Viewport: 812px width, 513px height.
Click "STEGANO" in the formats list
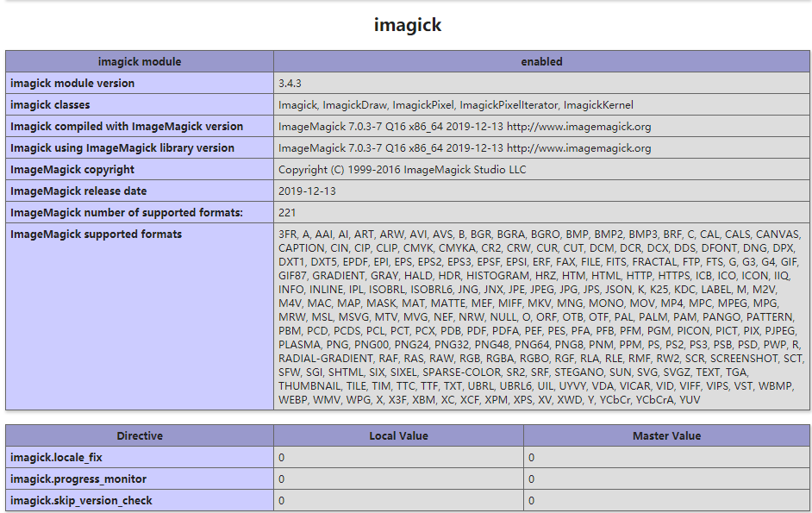[x=578, y=372]
